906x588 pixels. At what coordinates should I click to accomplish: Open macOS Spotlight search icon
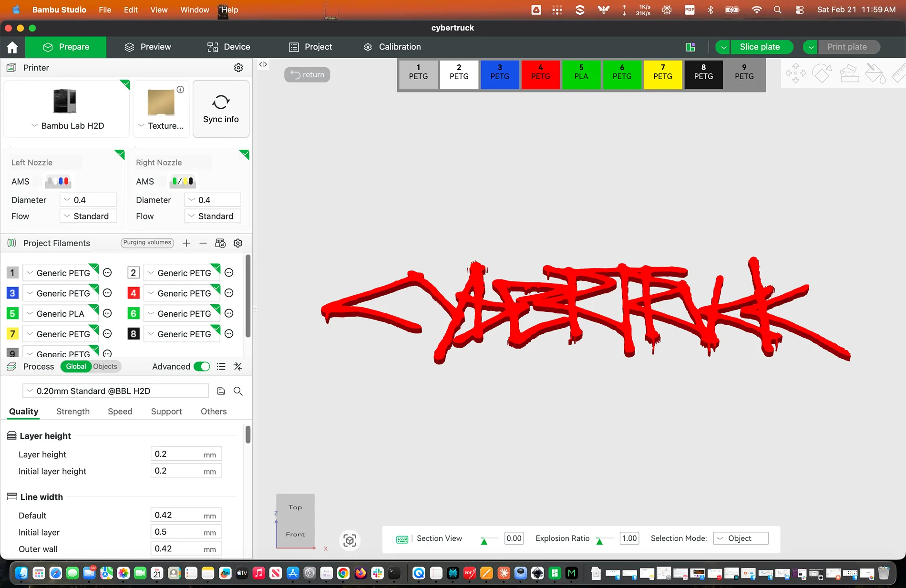pyautogui.click(x=778, y=10)
